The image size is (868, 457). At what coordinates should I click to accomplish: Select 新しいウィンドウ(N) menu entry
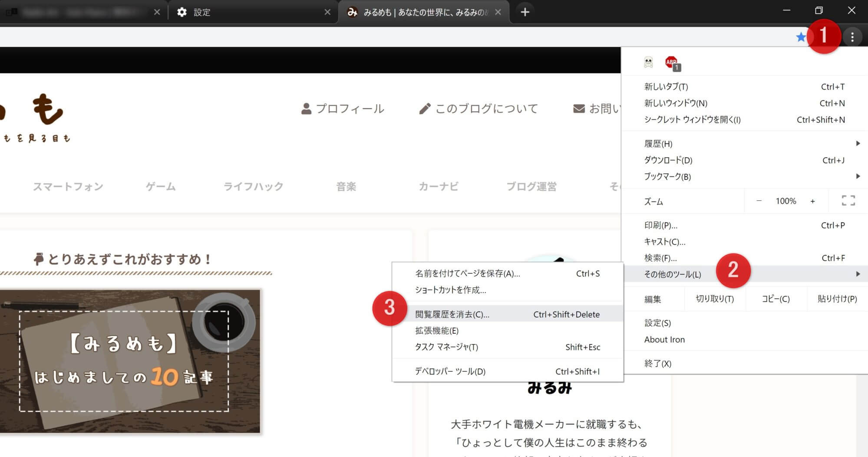[x=744, y=103]
